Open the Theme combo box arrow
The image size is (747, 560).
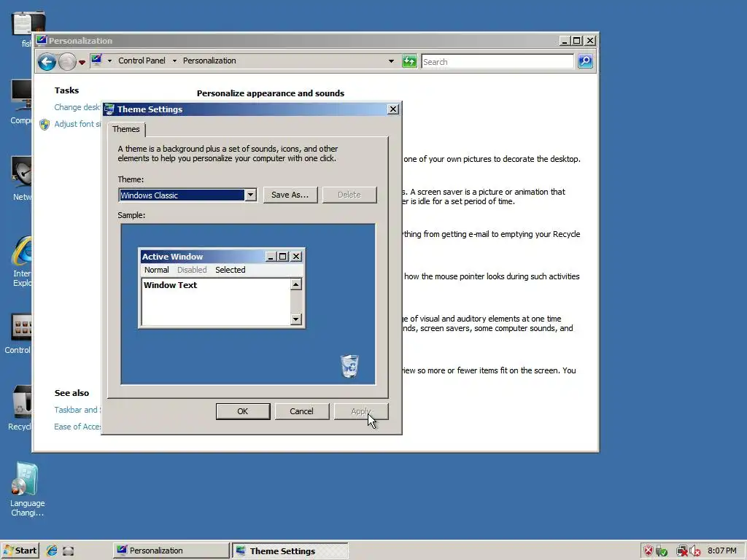click(251, 195)
